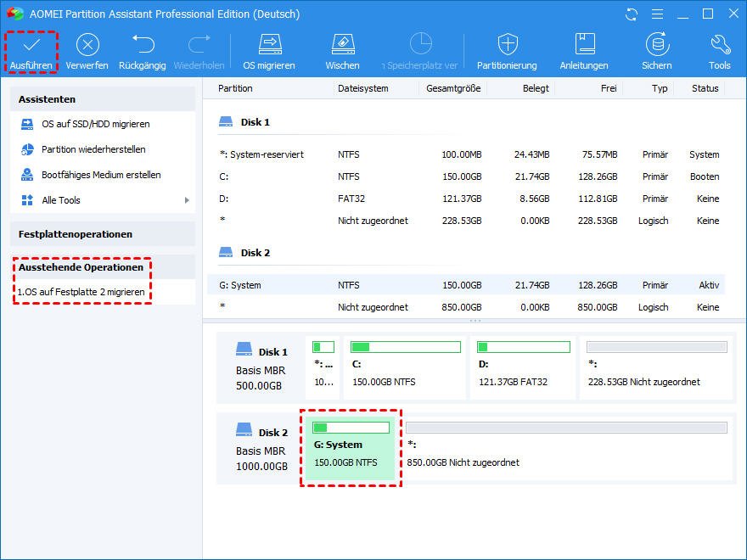Click the D: usage bar in disk map

pyautogui.click(x=523, y=347)
